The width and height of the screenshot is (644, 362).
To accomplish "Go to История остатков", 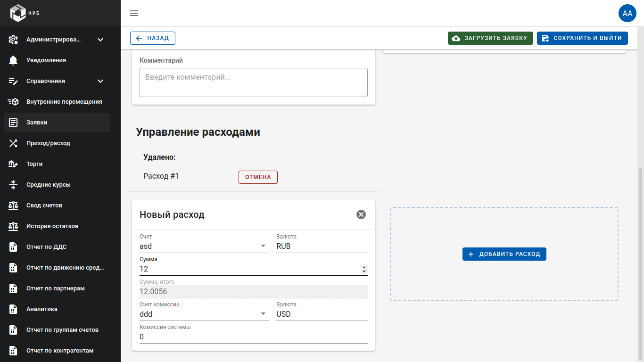I will [57, 226].
